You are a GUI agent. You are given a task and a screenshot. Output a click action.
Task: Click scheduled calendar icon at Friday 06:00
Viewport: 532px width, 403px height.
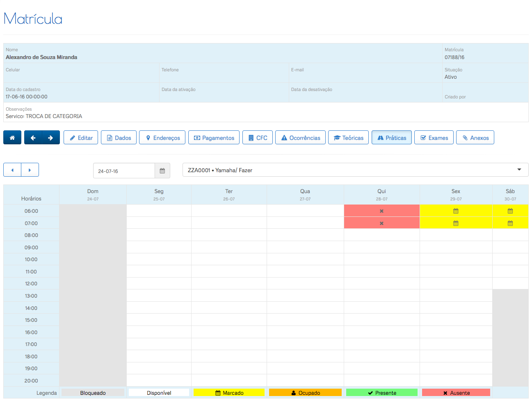coord(456,211)
